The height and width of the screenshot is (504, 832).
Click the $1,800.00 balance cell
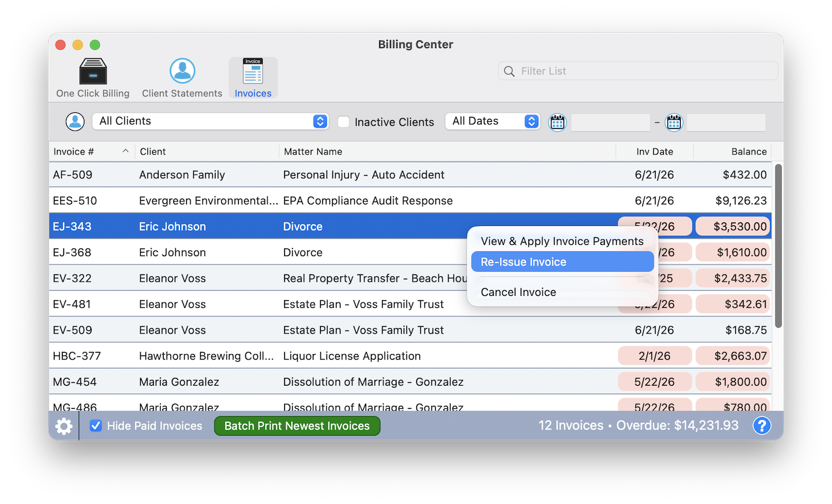click(733, 382)
